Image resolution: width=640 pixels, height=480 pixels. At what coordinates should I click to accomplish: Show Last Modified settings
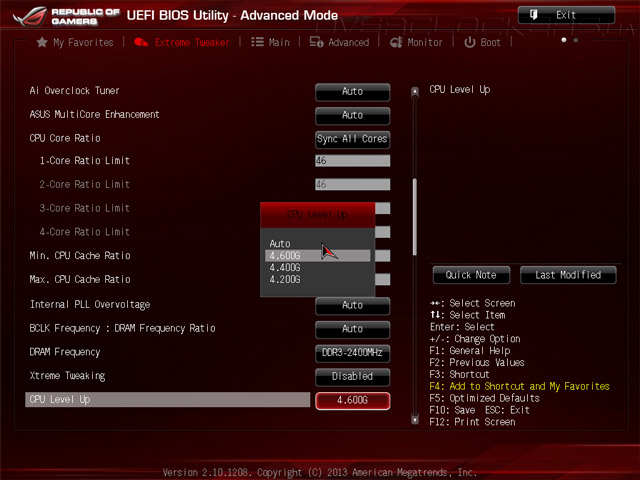click(x=568, y=275)
